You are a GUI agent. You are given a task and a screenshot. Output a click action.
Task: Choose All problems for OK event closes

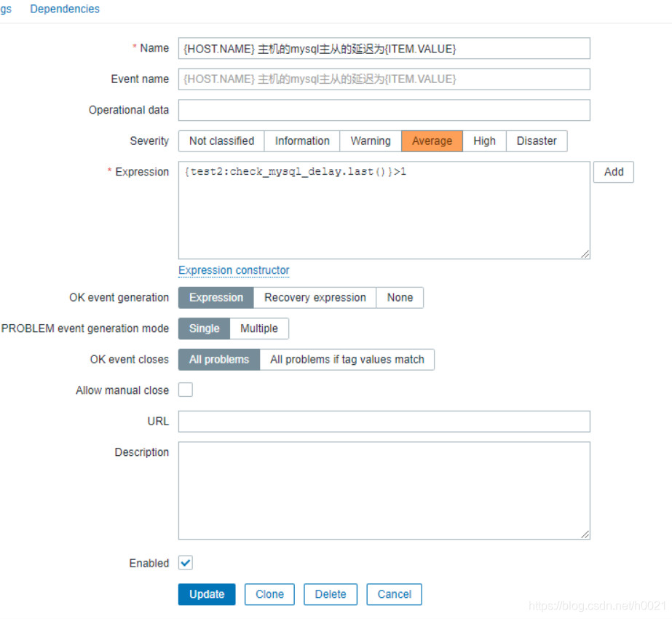pos(219,359)
